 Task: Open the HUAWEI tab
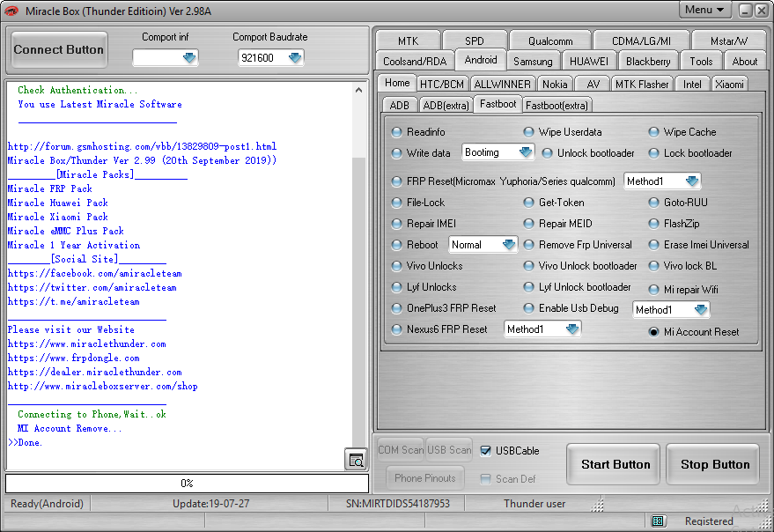tap(588, 61)
